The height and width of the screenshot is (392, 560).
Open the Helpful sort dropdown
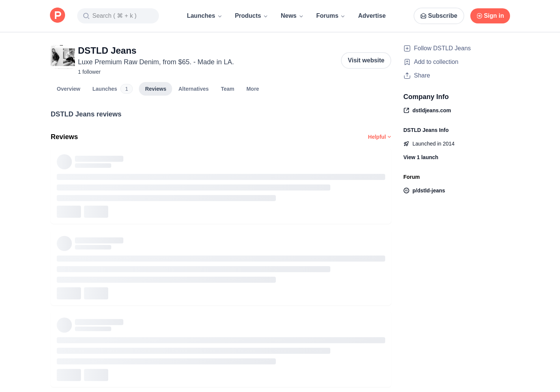(379, 137)
